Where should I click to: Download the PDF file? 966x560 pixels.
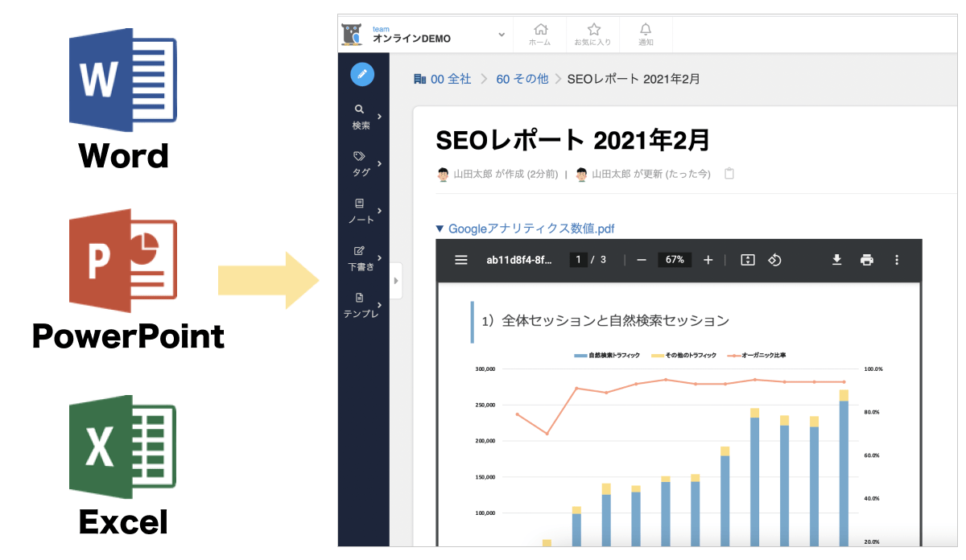[x=836, y=260]
